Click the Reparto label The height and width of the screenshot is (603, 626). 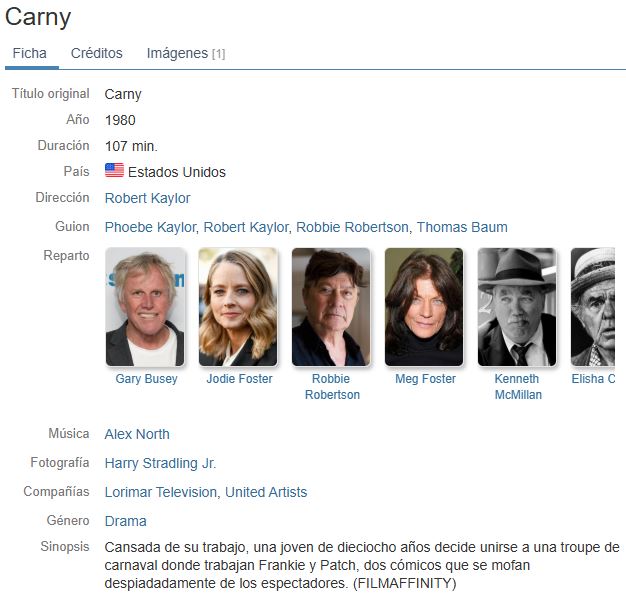[x=66, y=255]
